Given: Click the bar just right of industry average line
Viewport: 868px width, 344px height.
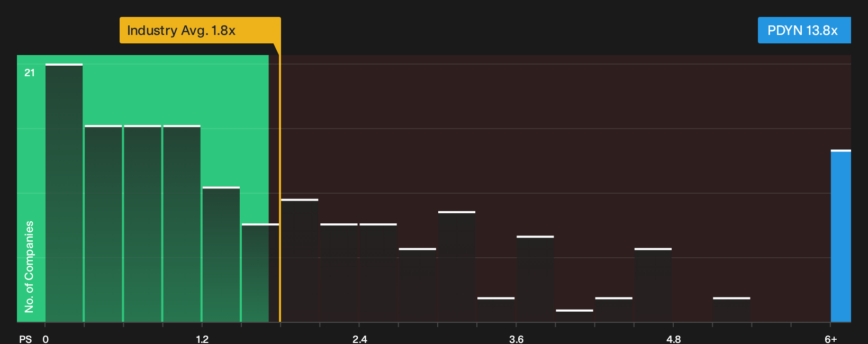Looking at the screenshot, I should tap(300, 260).
